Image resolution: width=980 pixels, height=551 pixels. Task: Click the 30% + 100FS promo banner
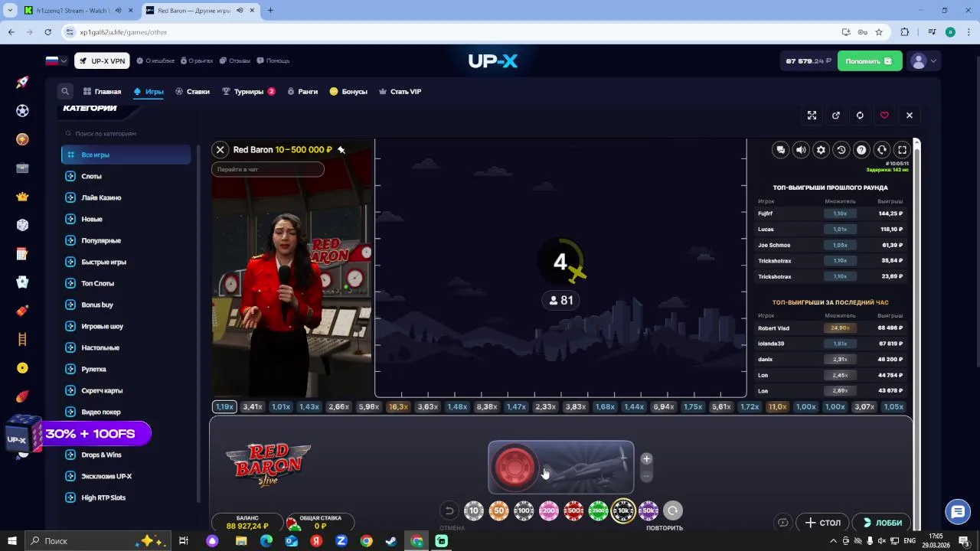[90, 434]
